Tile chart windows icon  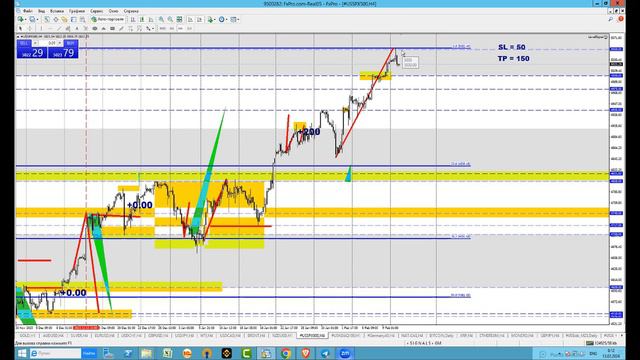179,19
